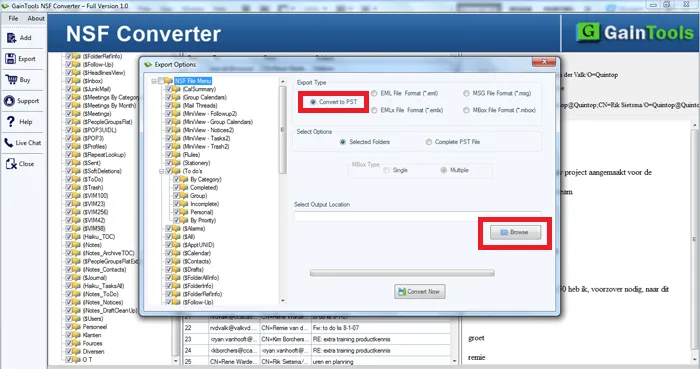Screen dimensions: 700x369
Task: Click the Help question mark icon
Action: click(11, 121)
